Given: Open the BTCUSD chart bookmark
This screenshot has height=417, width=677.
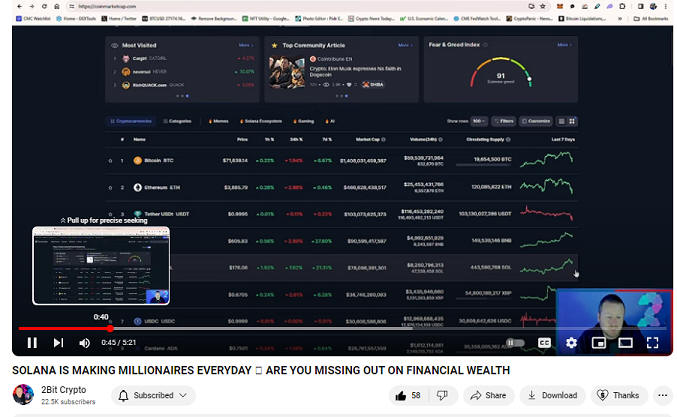Looking at the screenshot, I should pyautogui.click(x=164, y=19).
